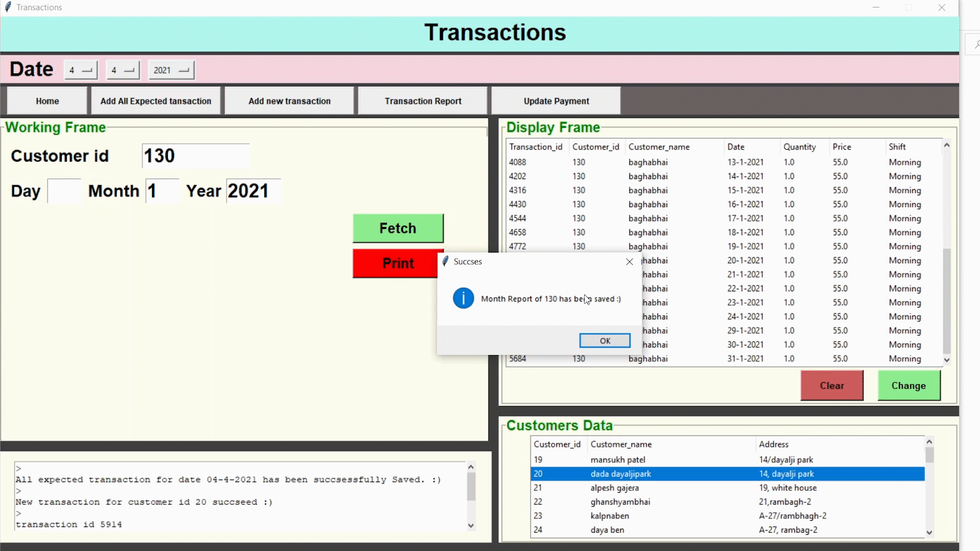Click Change in the Display Frame
Viewport: 980px width, 551px height.
click(909, 386)
